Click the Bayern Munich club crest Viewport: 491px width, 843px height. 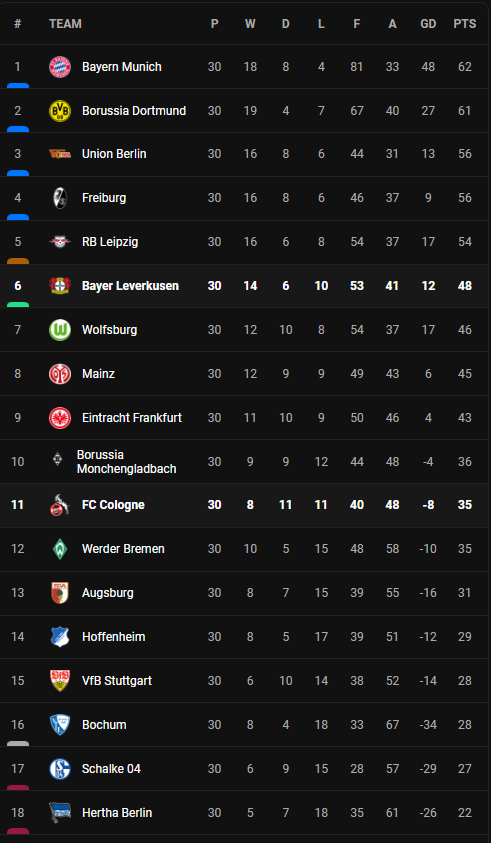coord(60,67)
